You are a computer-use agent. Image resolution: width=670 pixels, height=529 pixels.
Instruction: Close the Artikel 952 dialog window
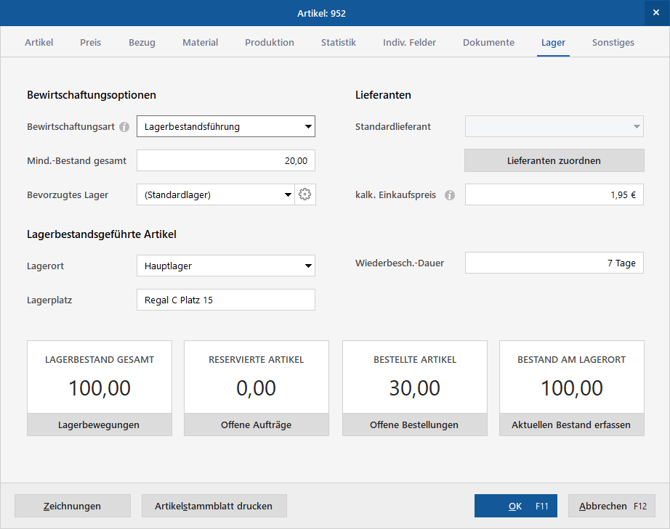click(x=656, y=13)
